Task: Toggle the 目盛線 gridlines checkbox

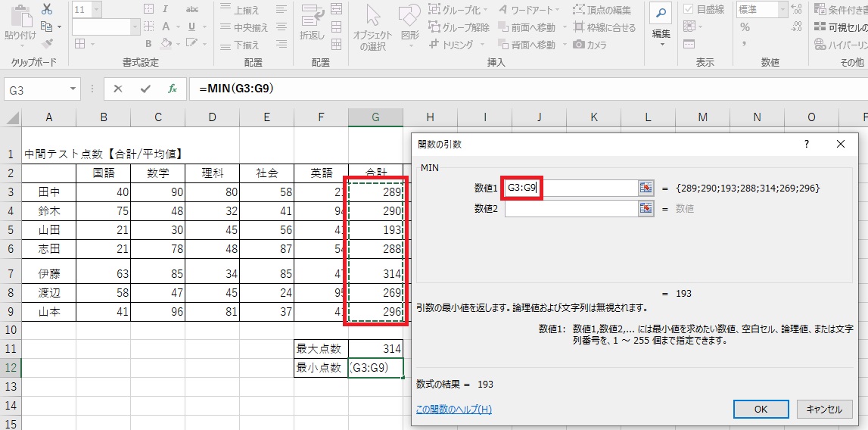Action: point(689,9)
